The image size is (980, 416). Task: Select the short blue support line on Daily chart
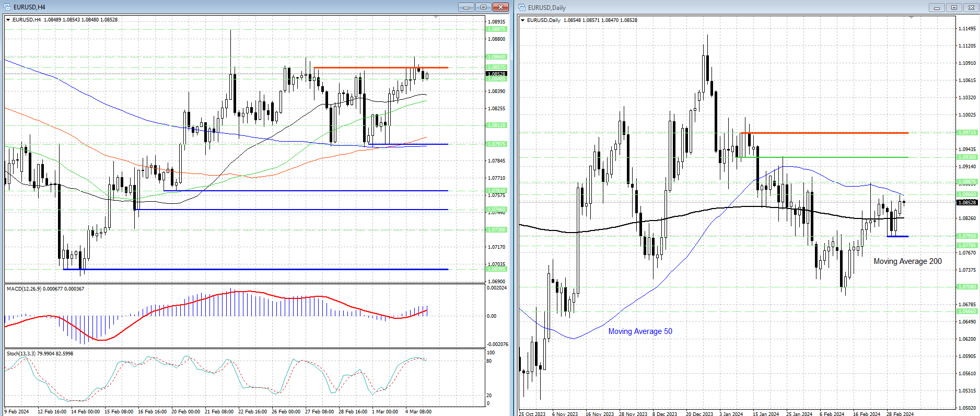coord(897,236)
